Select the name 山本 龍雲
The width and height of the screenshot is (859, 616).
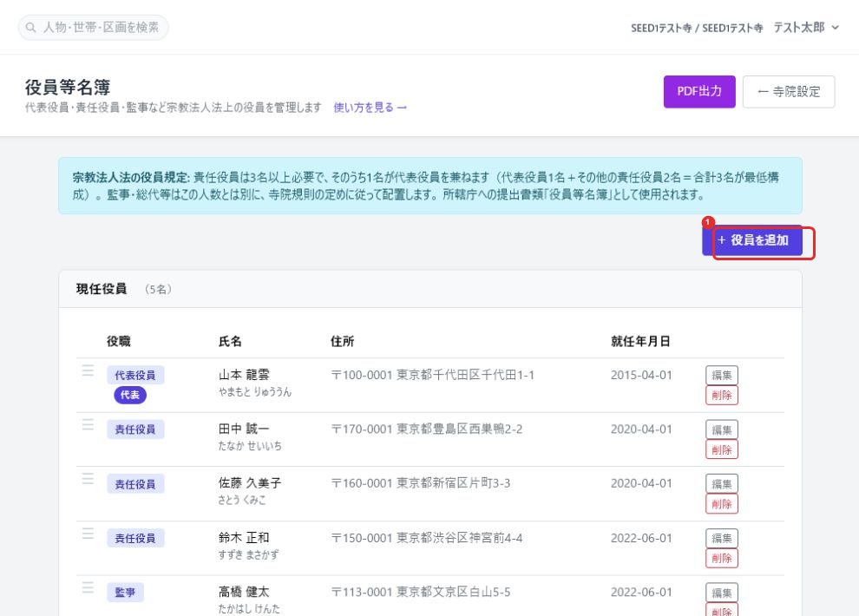[x=244, y=375]
